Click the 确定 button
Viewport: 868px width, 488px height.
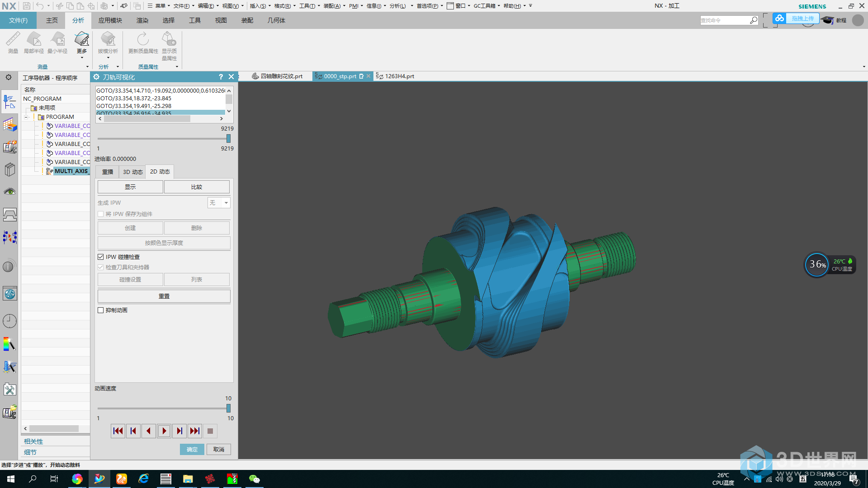click(x=192, y=449)
